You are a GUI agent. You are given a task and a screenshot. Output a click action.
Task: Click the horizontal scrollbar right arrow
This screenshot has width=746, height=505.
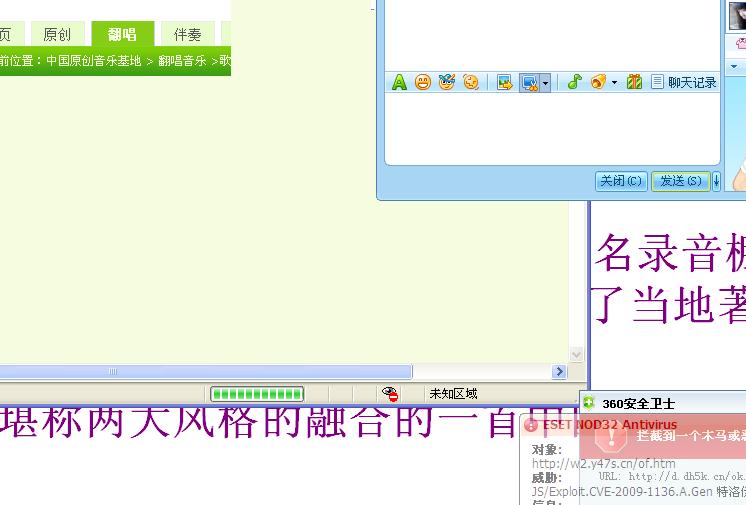pos(559,372)
